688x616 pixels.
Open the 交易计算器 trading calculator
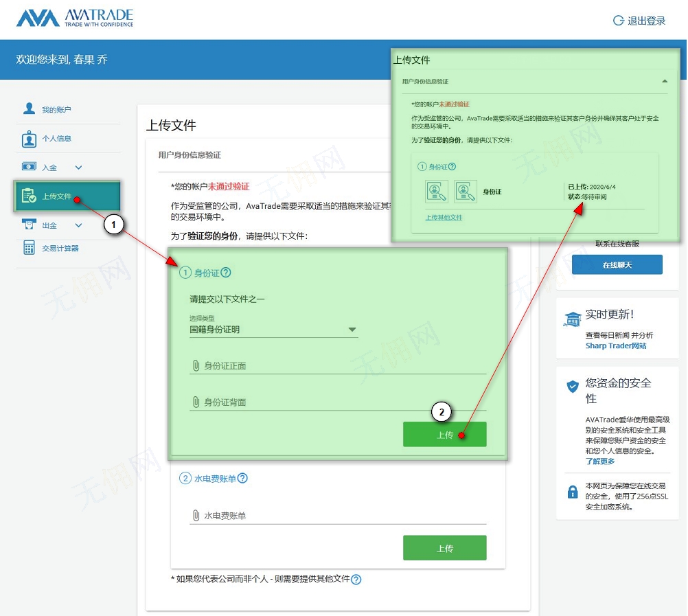tap(60, 248)
